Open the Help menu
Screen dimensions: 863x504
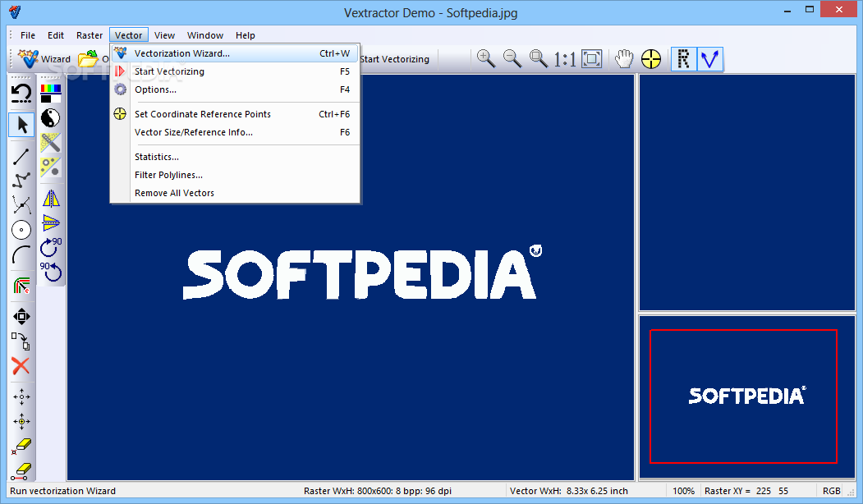tap(245, 35)
